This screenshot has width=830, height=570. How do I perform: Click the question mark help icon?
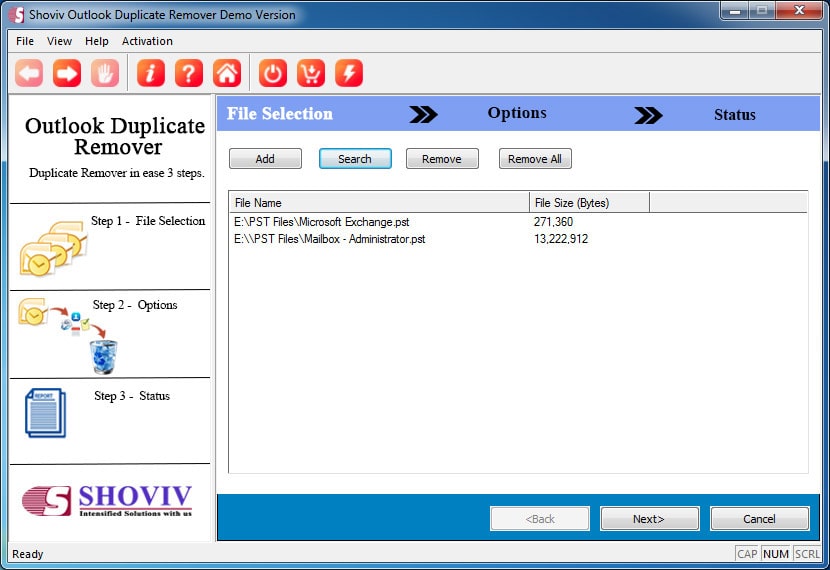click(189, 73)
